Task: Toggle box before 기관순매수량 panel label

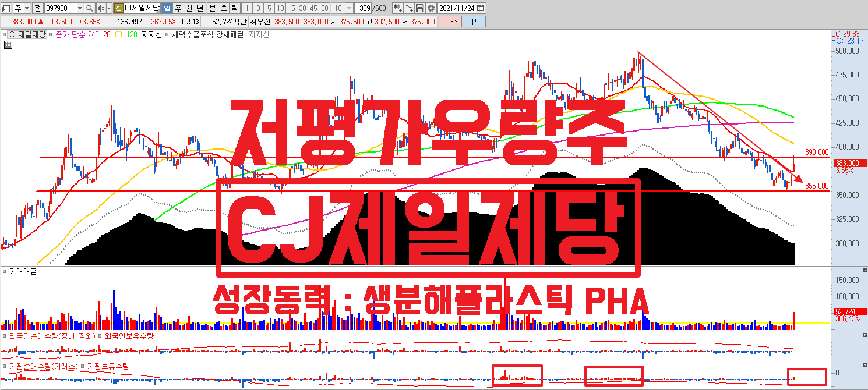Action: pyautogui.click(x=5, y=366)
